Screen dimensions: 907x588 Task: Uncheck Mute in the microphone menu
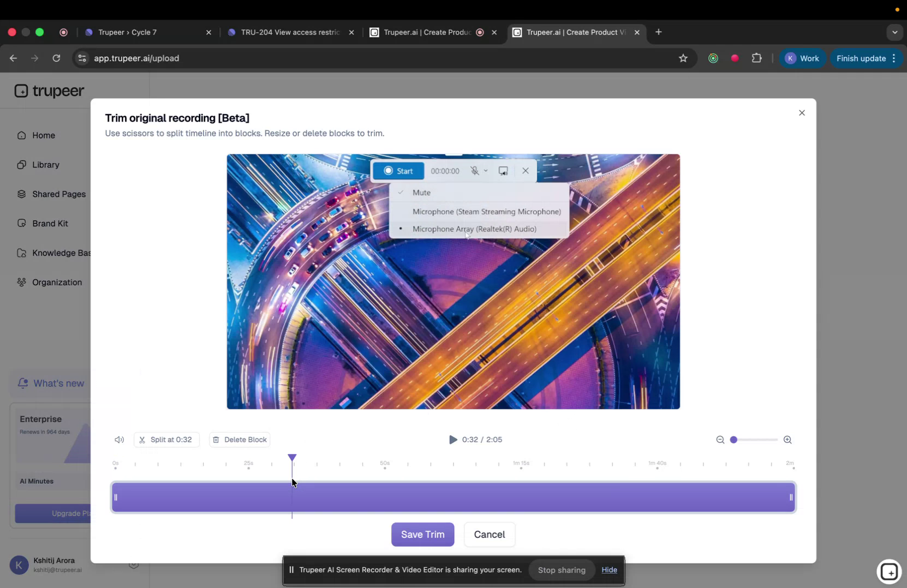pos(421,192)
